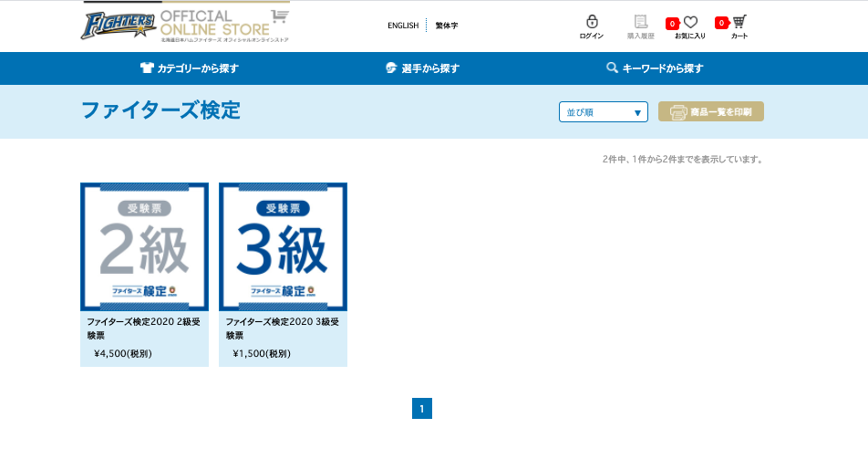Open 3級 exam ticket product thumbnail

pyautogui.click(x=283, y=246)
